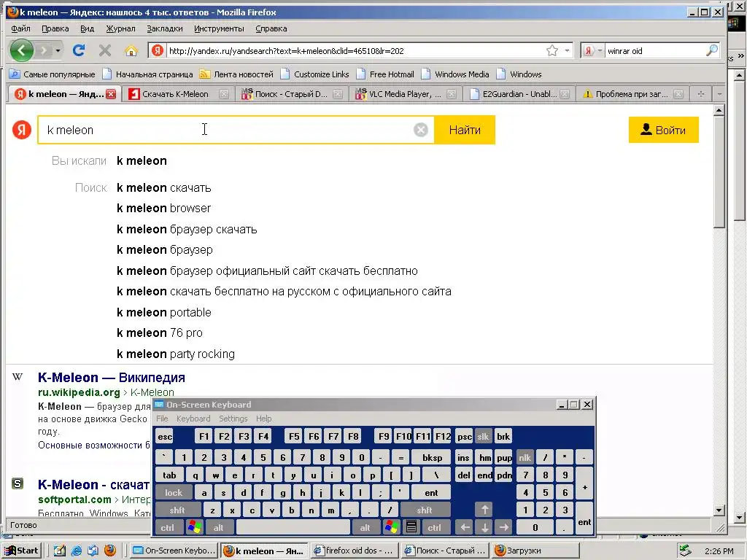Select suggestion k meleon browser
Image resolution: width=747 pixels, height=560 pixels.
(x=163, y=208)
